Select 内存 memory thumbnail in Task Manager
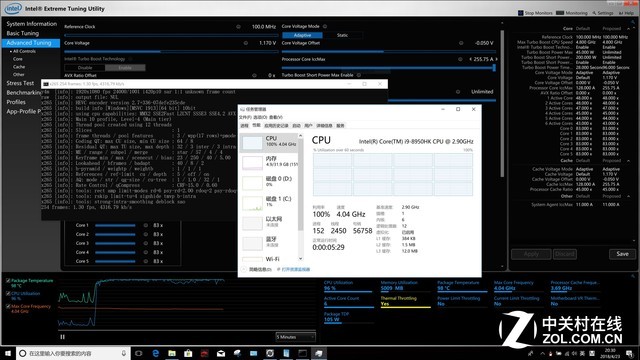Viewport: 640px width, 360px height. tap(252, 162)
